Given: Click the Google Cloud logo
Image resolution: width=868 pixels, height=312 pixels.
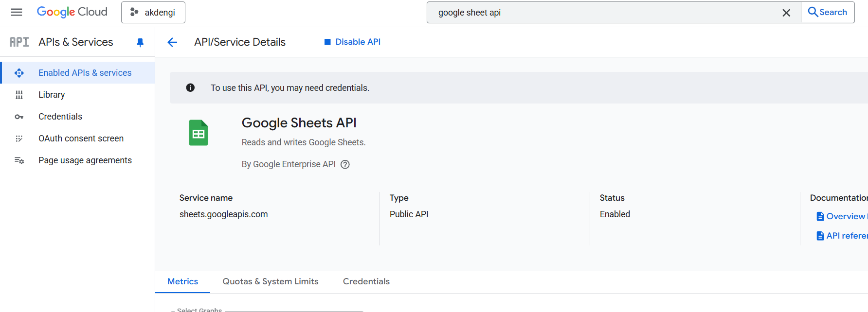Looking at the screenshot, I should (72, 12).
